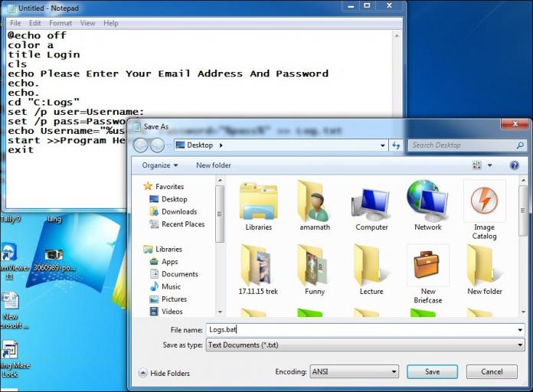Open the Notepad Edit menu
Screen dimensions: 533x392
pos(34,23)
